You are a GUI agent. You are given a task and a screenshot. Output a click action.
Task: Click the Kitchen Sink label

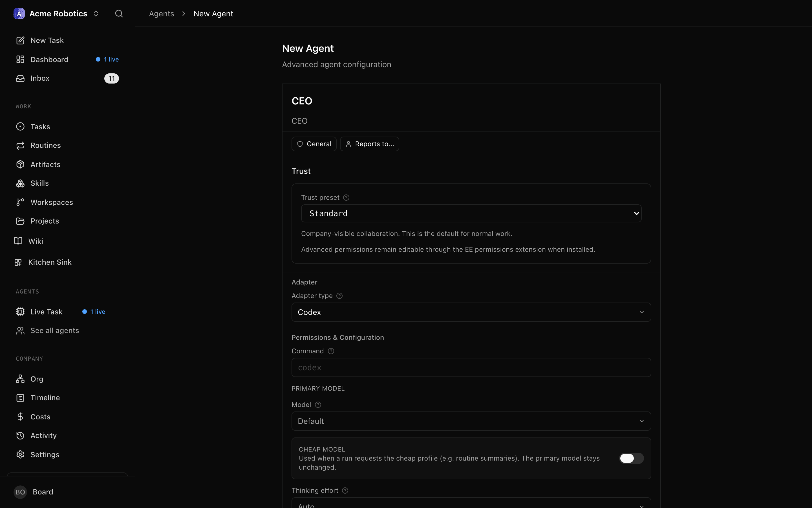pos(50,262)
